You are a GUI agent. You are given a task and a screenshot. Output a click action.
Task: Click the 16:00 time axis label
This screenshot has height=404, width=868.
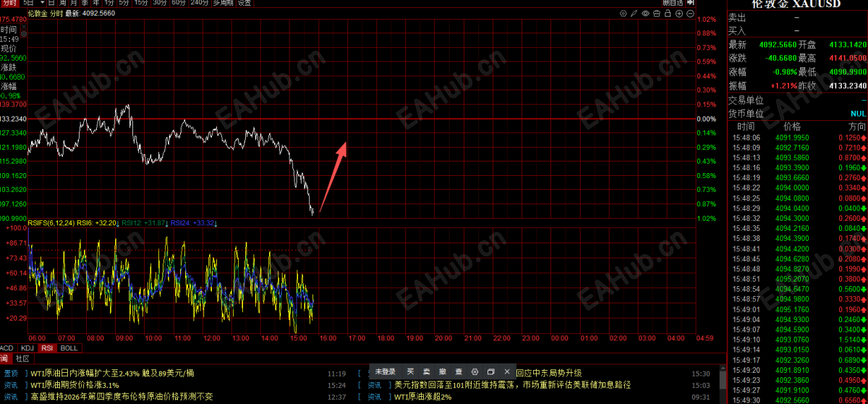[x=326, y=338]
